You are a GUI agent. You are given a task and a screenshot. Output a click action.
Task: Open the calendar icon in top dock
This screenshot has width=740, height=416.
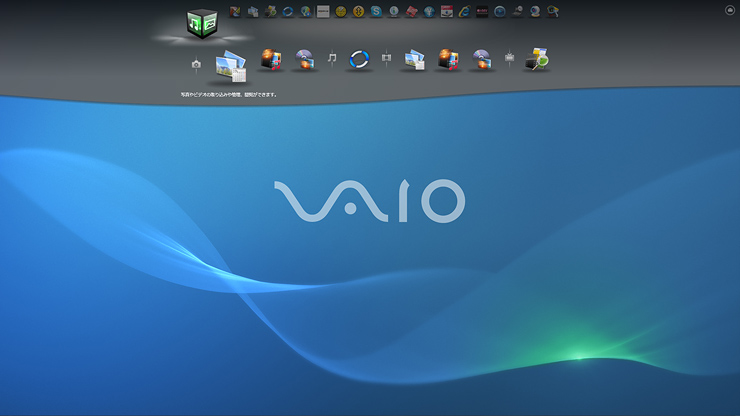click(x=446, y=12)
